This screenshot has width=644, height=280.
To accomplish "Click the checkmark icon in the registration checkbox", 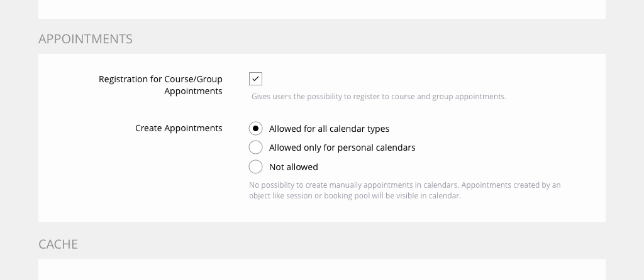I will coord(255,78).
